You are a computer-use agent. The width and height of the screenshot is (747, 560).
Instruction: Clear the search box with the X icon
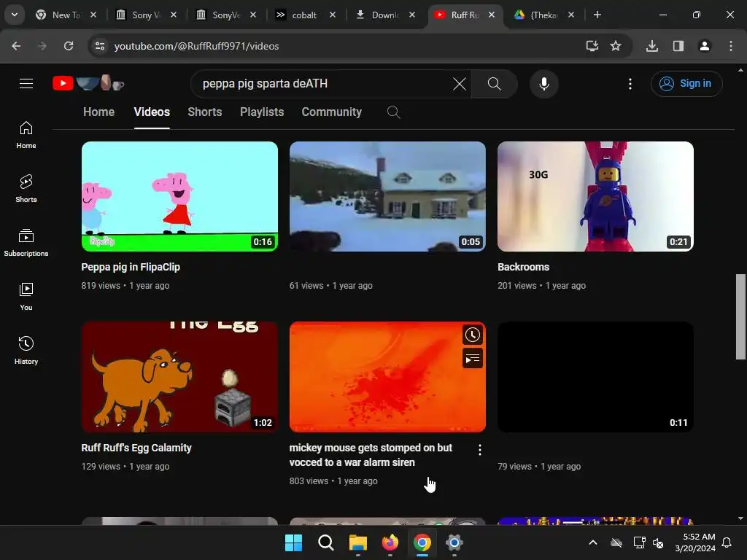click(x=460, y=84)
